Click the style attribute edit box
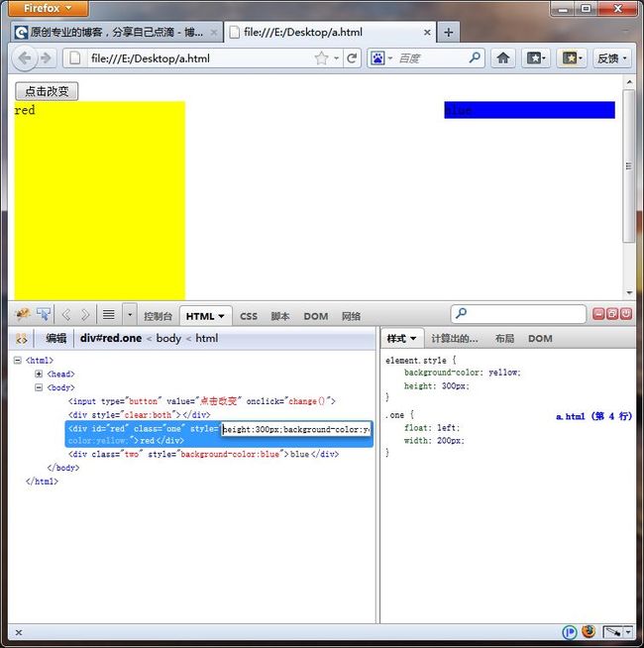 click(296, 429)
